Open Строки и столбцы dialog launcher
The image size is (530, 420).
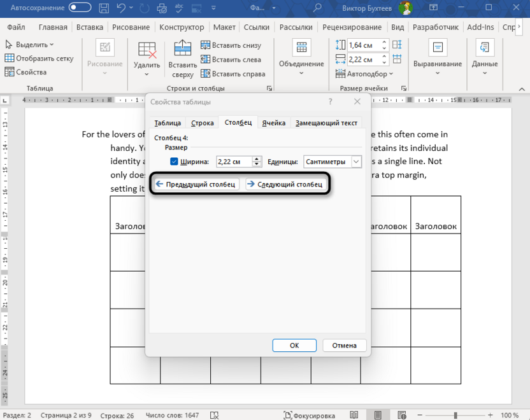(269, 88)
